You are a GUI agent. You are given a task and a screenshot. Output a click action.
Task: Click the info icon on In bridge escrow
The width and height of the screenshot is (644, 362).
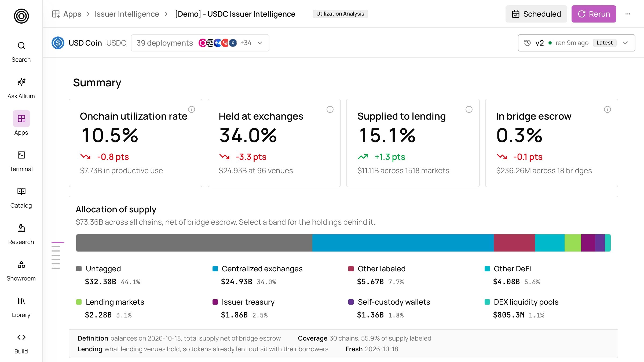click(608, 109)
